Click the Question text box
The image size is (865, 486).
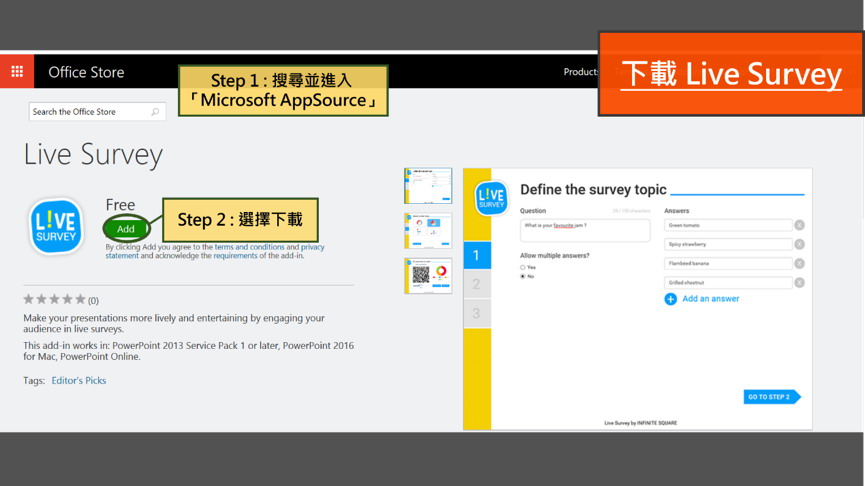coord(585,230)
